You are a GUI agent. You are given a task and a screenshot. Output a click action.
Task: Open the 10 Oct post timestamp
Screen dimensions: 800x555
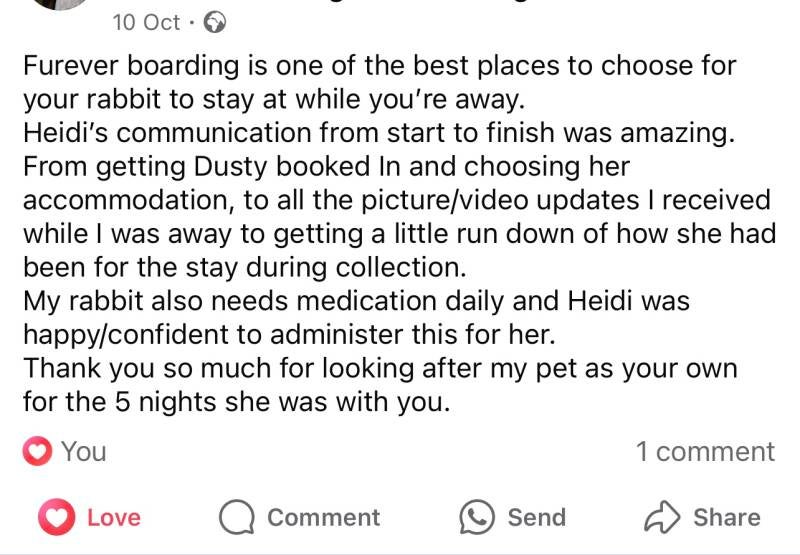(146, 22)
